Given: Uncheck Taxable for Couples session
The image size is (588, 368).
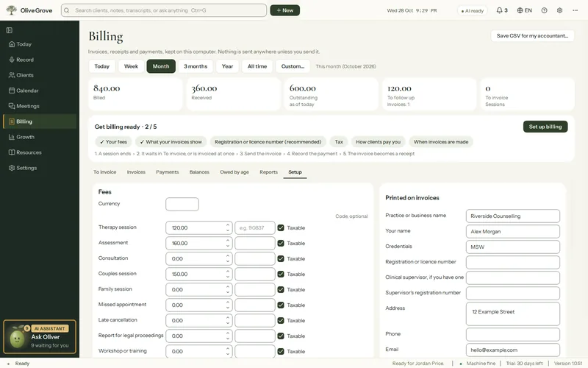Looking at the screenshot, I should point(281,274).
